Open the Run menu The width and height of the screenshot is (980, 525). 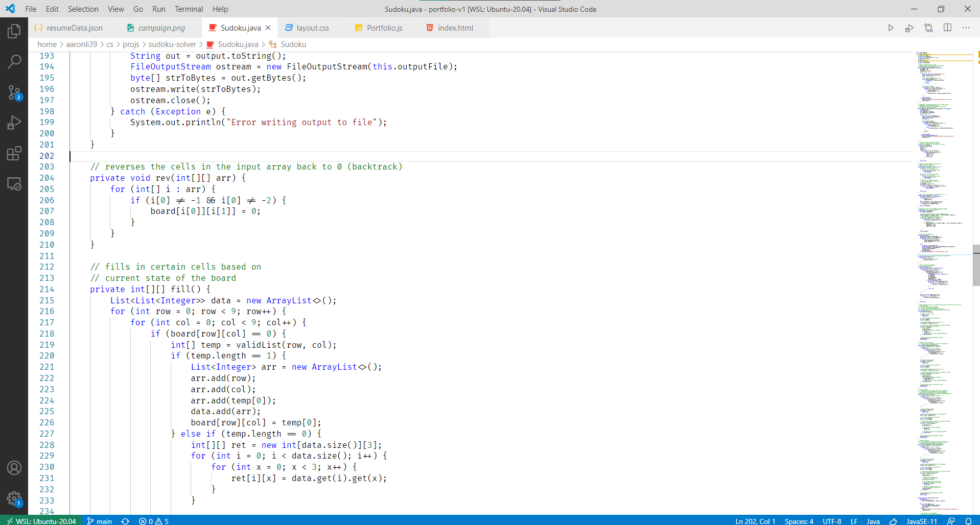159,9
